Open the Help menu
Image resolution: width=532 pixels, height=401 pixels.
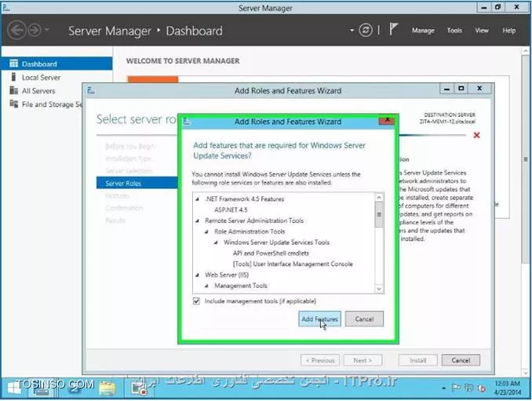(x=509, y=31)
